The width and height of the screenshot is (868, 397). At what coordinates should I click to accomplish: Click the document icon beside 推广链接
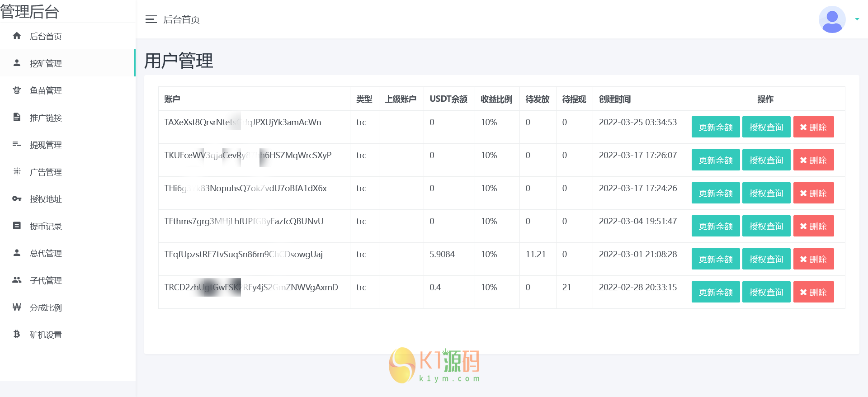pyautogui.click(x=17, y=117)
